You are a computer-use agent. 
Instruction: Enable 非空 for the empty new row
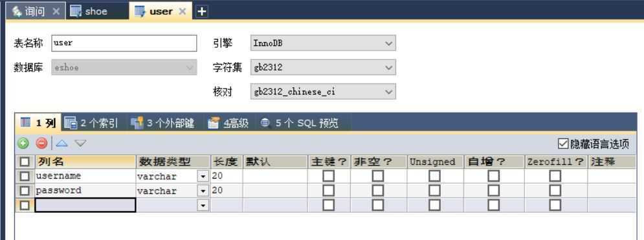[378, 205]
